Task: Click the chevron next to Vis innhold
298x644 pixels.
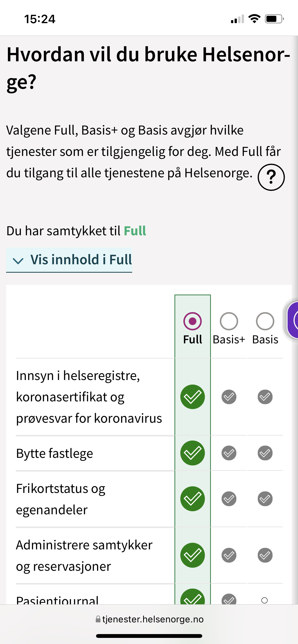Action: pyautogui.click(x=18, y=261)
